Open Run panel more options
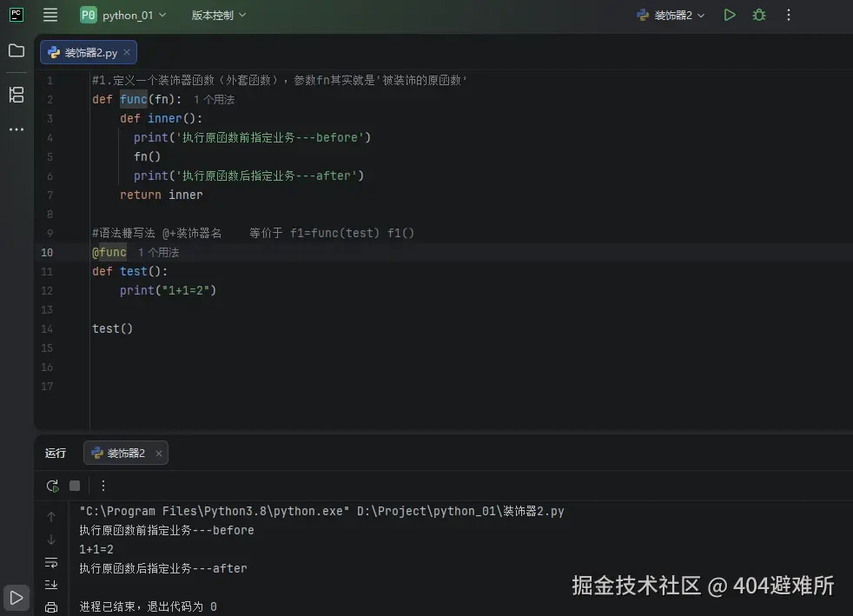 (x=102, y=486)
